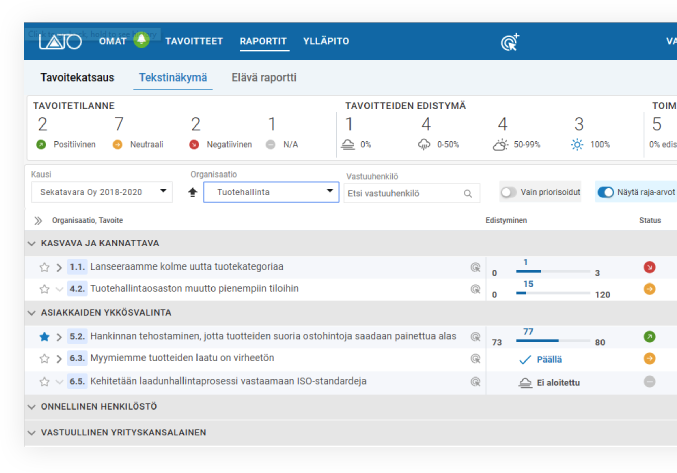Expand goal 1.1 row chevron

coord(59,268)
